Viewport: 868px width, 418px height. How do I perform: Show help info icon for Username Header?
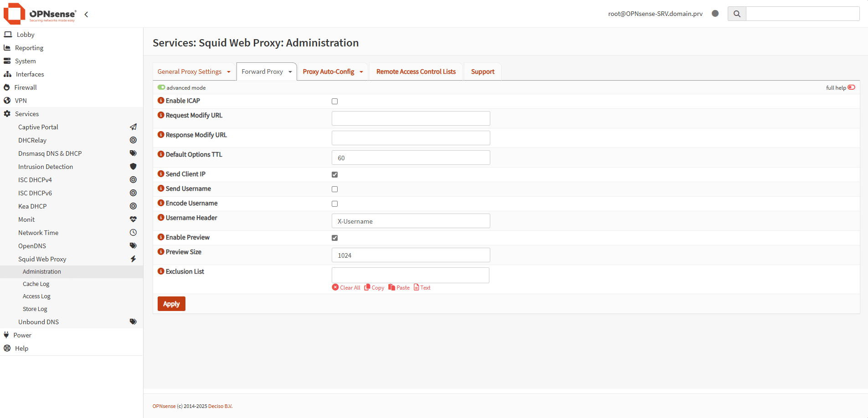[x=161, y=218]
